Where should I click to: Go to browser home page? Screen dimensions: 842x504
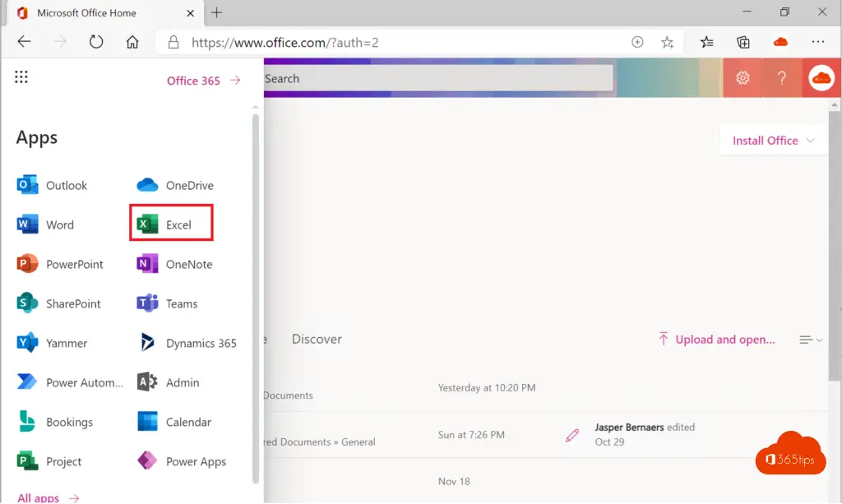coord(132,42)
